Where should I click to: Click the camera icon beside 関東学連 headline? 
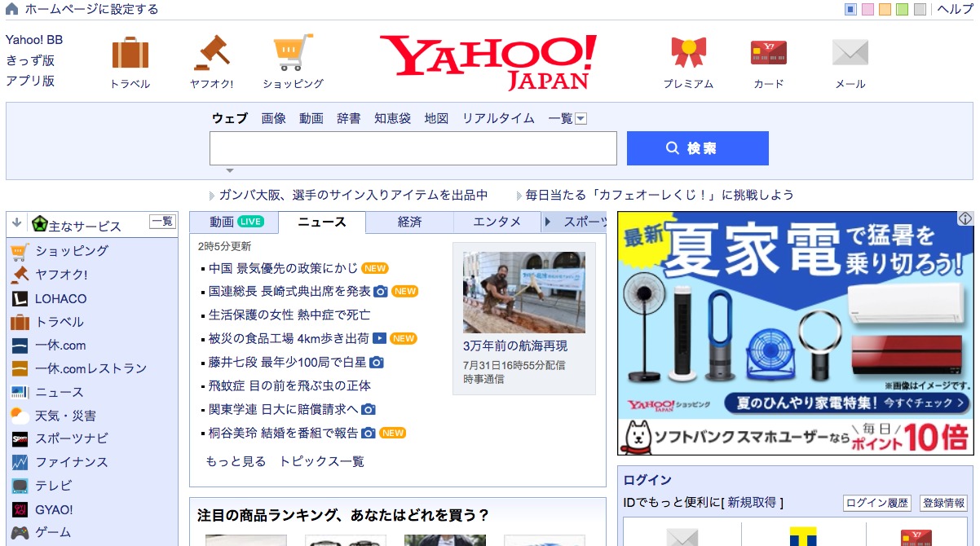tap(369, 409)
